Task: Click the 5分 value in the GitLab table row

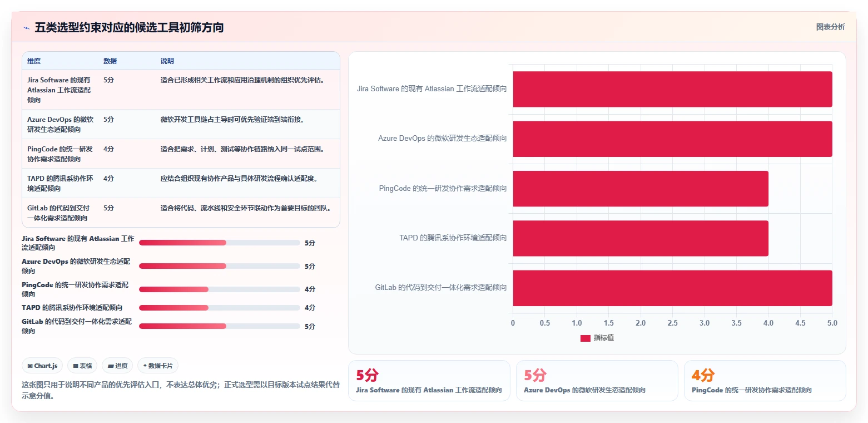Action: 108,208
